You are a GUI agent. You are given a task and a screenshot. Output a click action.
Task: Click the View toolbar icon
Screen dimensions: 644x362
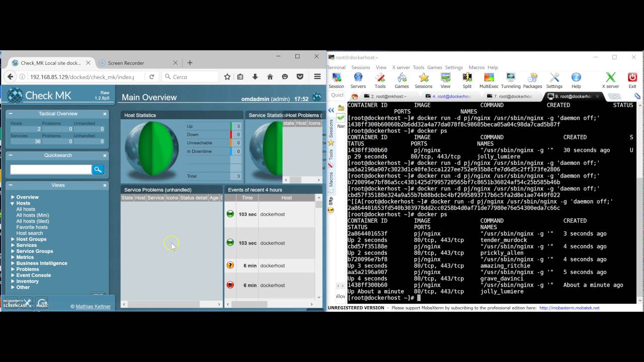tap(445, 80)
